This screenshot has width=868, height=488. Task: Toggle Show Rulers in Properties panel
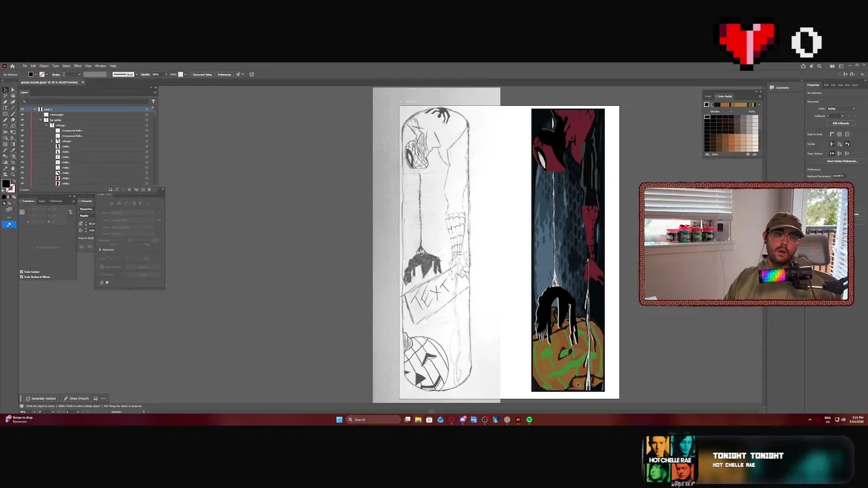(x=832, y=134)
